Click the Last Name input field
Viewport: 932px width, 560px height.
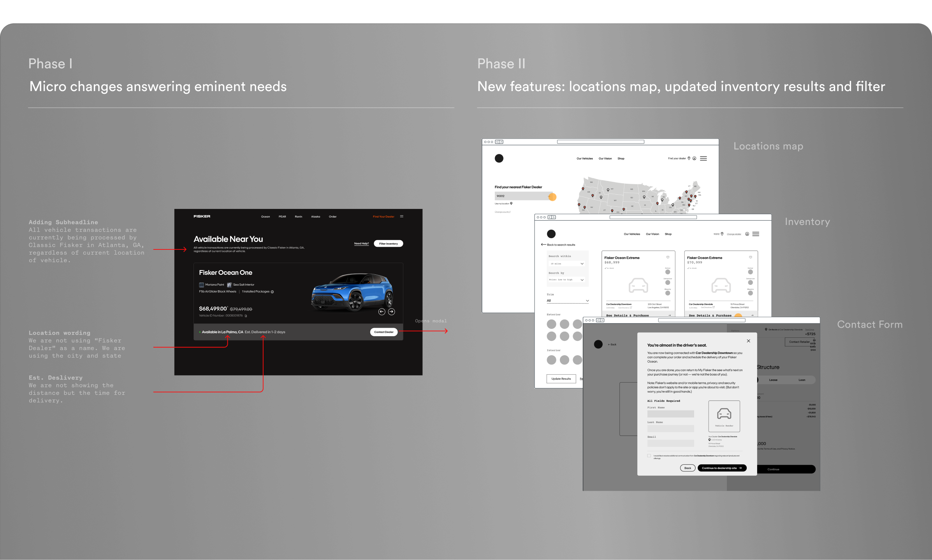671,428
